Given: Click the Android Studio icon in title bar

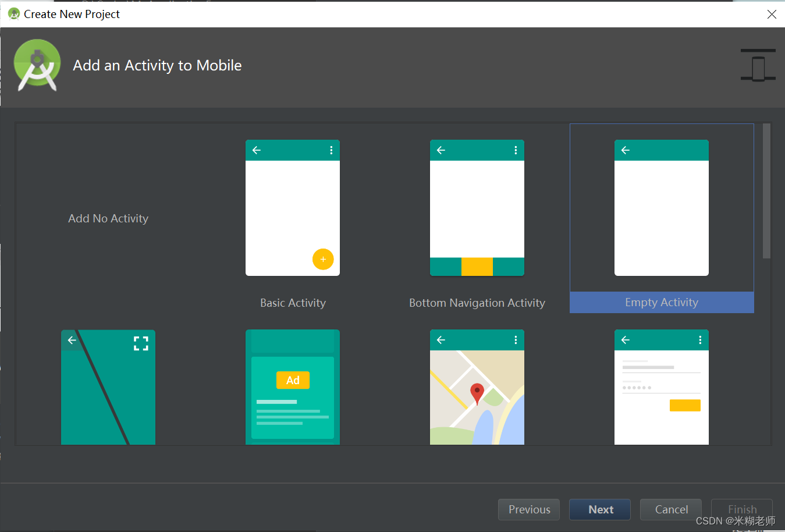Looking at the screenshot, I should (x=14, y=13).
